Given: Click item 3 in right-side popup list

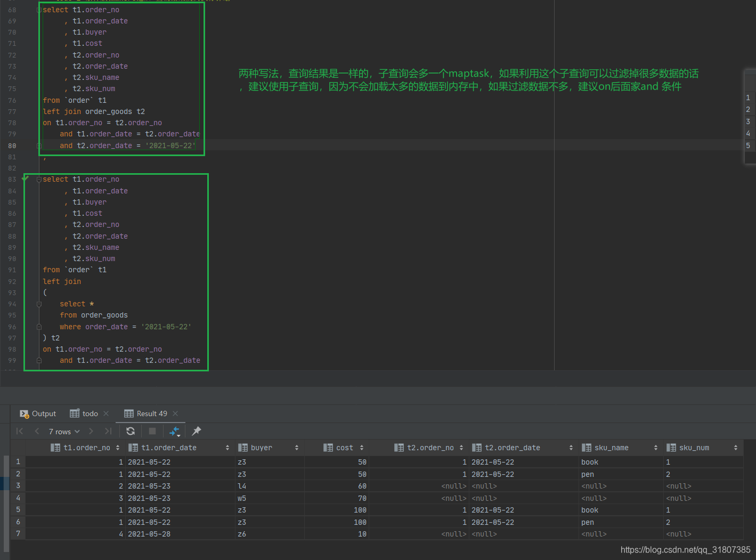Looking at the screenshot, I should pos(748,121).
